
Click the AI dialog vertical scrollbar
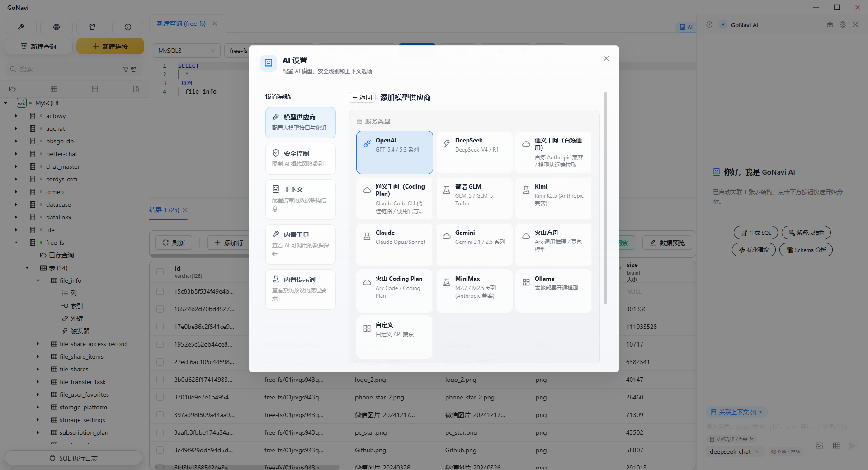click(605, 199)
